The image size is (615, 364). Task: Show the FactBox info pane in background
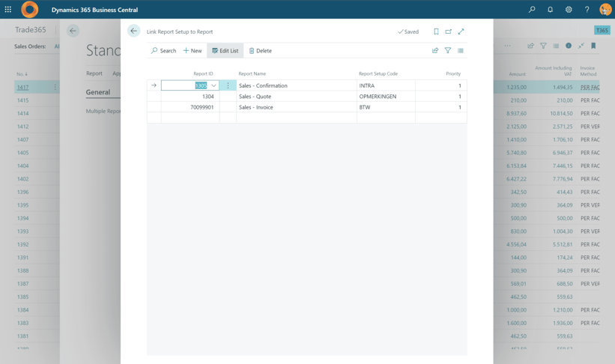pos(569,46)
